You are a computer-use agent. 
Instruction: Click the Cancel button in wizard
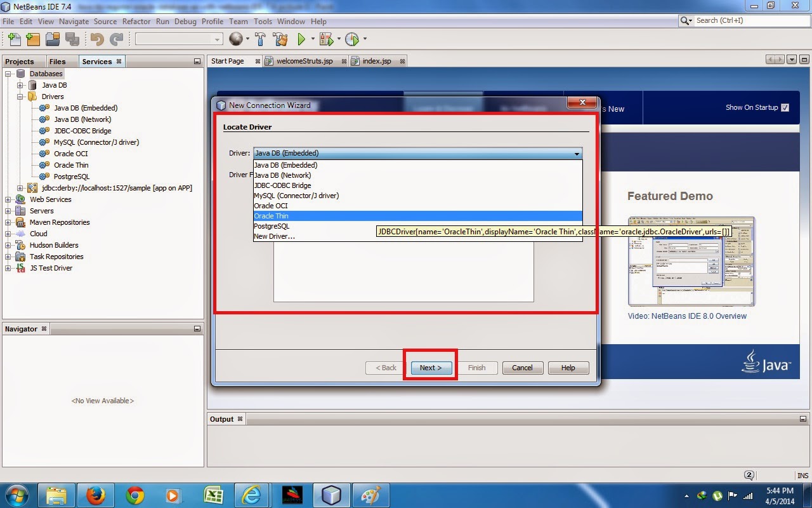522,368
